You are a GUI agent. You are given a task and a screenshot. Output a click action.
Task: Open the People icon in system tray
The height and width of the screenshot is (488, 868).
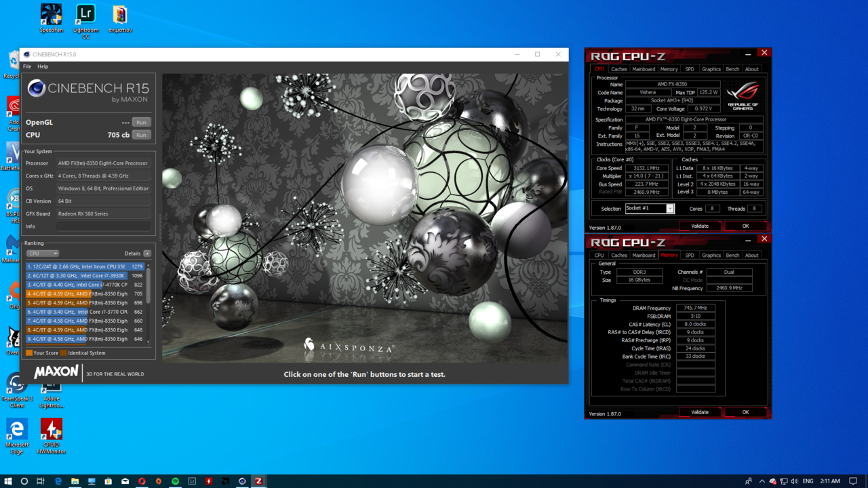(x=748, y=481)
